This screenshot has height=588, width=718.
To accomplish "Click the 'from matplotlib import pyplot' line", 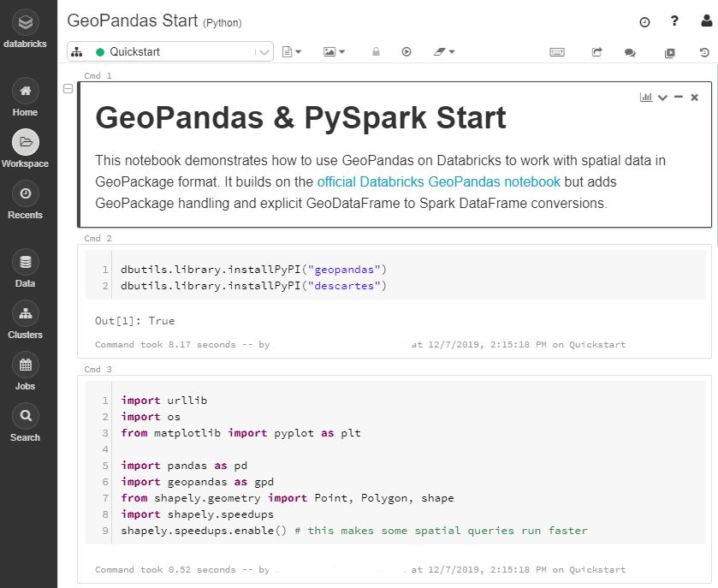I will point(240,433).
